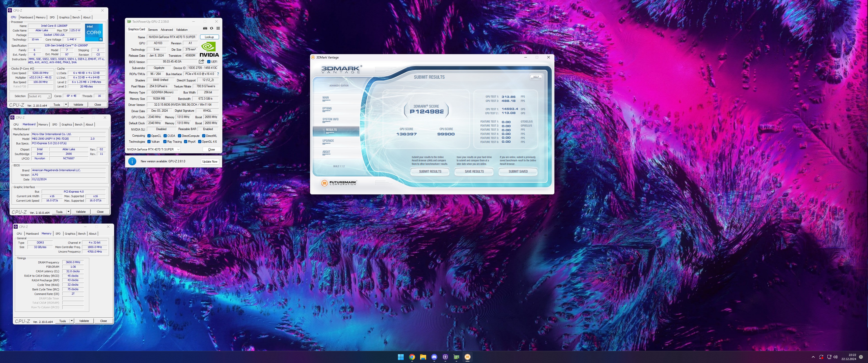
Task: Toggle the PhysX checkbox
Action: tap(185, 141)
